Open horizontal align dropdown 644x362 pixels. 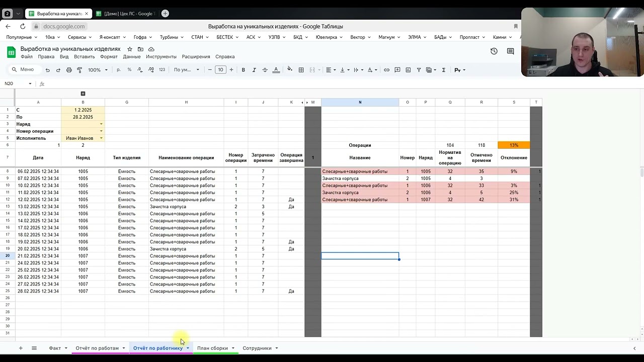331,70
